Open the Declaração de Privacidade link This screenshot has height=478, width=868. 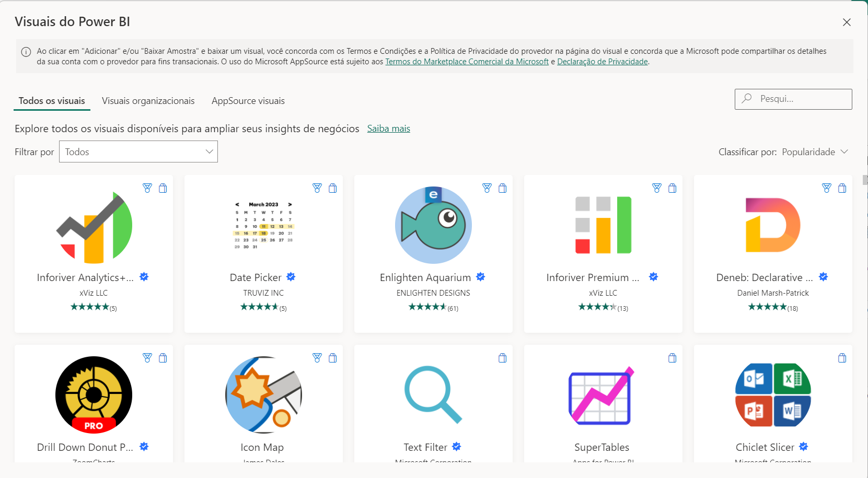603,62
